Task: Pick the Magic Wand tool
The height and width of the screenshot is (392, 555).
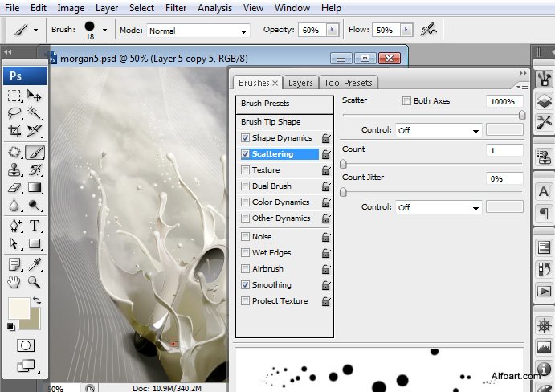Action: [35, 113]
